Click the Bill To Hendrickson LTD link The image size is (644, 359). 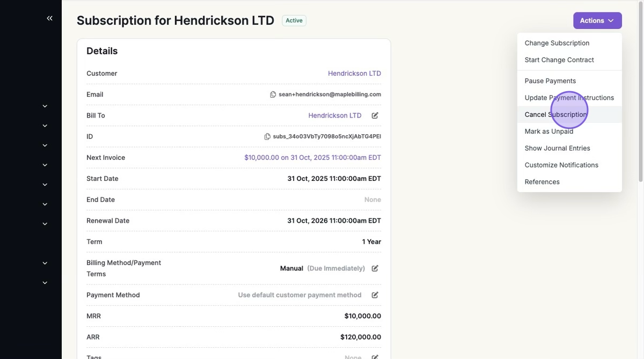pos(335,115)
